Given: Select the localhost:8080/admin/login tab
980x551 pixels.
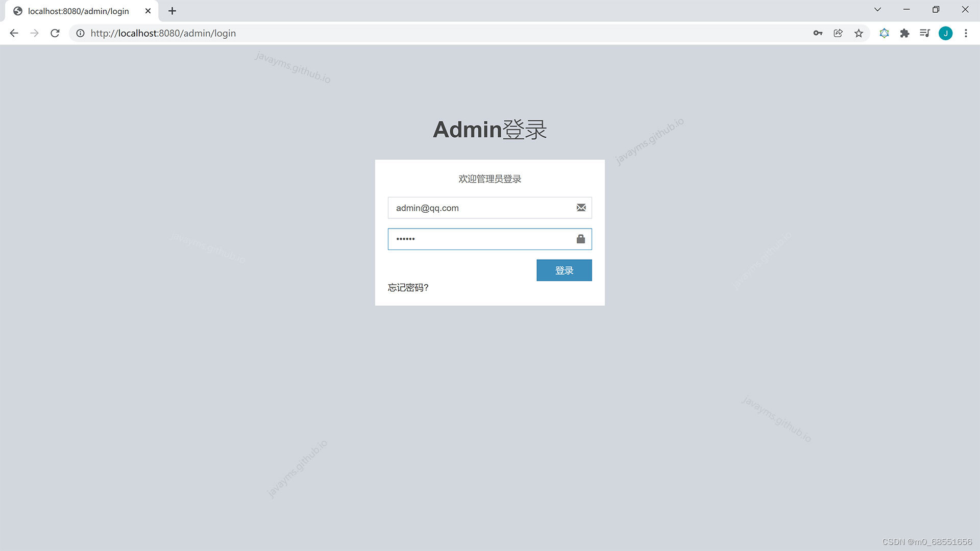Looking at the screenshot, I should coord(82,11).
